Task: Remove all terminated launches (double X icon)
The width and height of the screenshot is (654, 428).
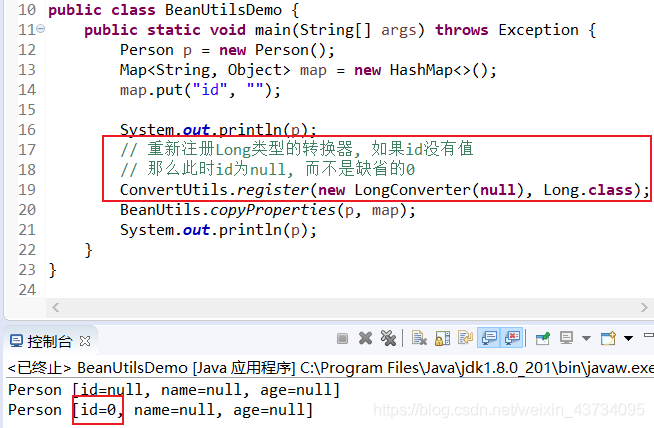Action: 388,338
